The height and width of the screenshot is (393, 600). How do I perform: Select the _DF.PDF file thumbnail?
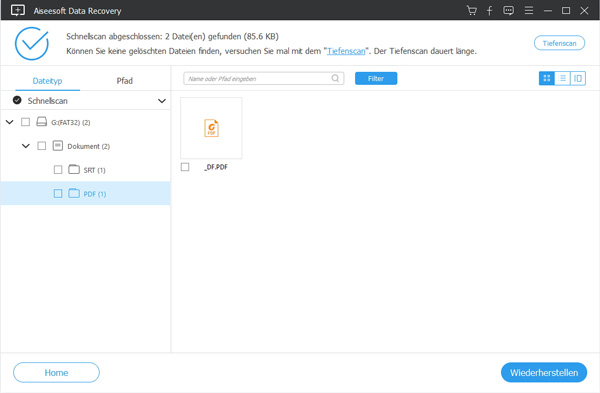click(x=211, y=128)
